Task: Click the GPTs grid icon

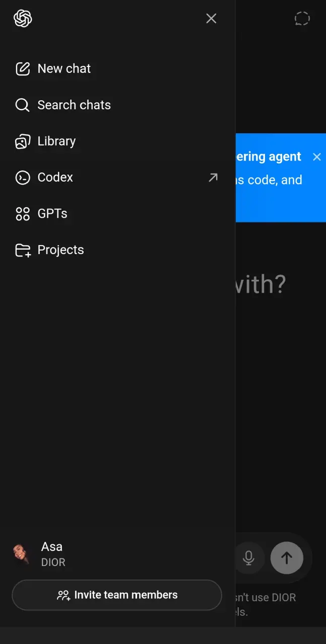Action: 22,213
